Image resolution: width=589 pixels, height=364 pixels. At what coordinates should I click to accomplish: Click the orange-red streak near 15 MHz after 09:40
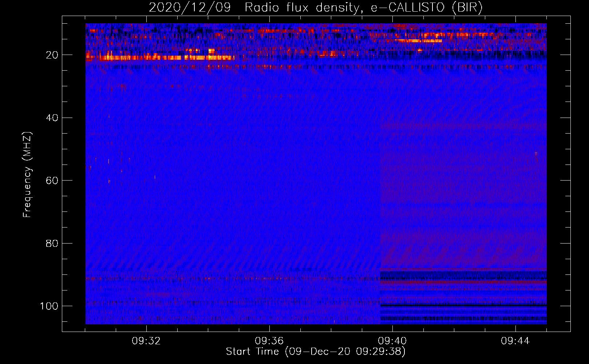point(419,41)
